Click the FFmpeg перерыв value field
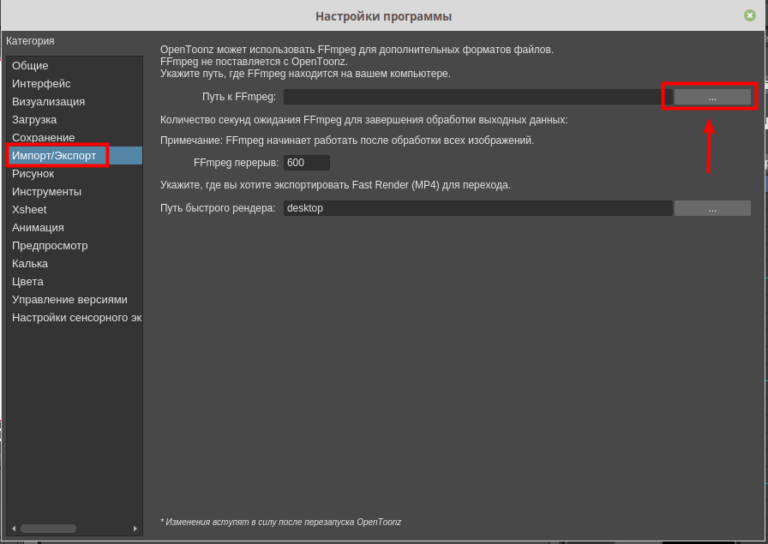This screenshot has height=544, width=768. (x=307, y=163)
